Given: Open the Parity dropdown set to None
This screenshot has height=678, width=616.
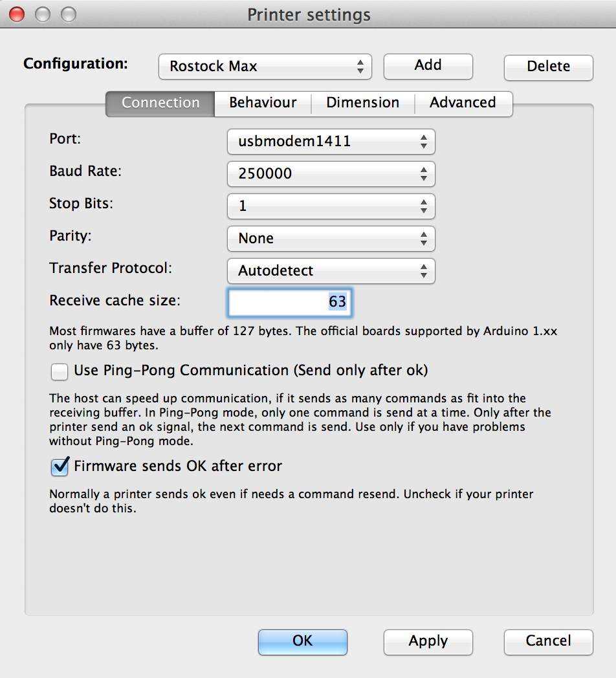Looking at the screenshot, I should [331, 239].
